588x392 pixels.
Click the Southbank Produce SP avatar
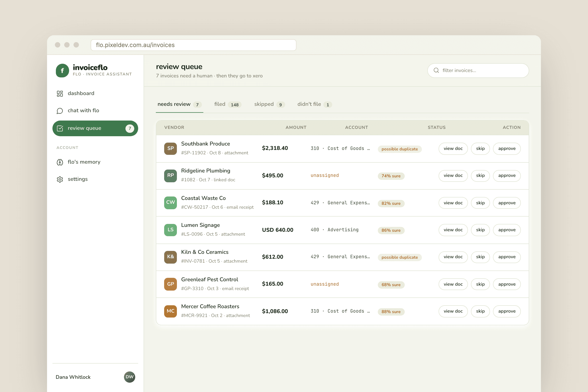(x=171, y=148)
